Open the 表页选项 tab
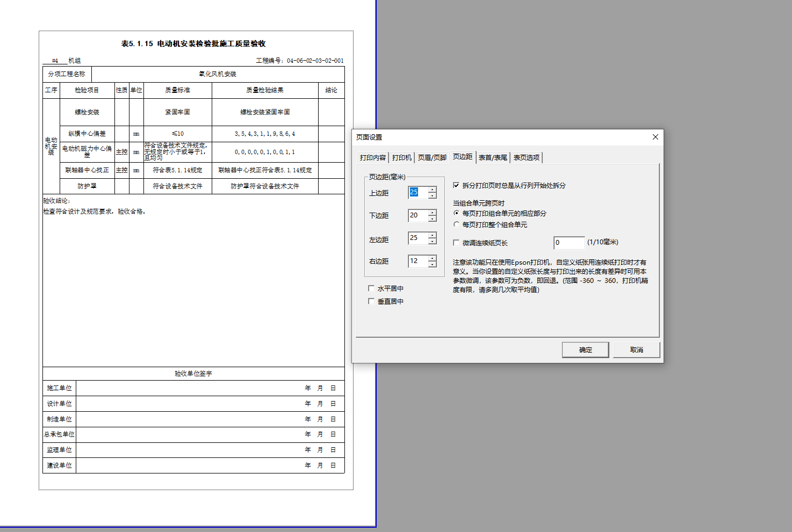The image size is (792, 532). tap(526, 158)
